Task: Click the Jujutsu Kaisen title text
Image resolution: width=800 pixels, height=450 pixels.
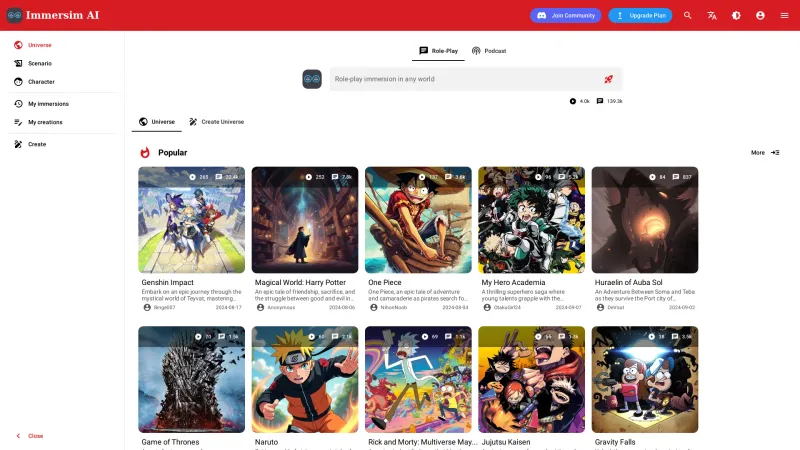Action: pyautogui.click(x=506, y=442)
